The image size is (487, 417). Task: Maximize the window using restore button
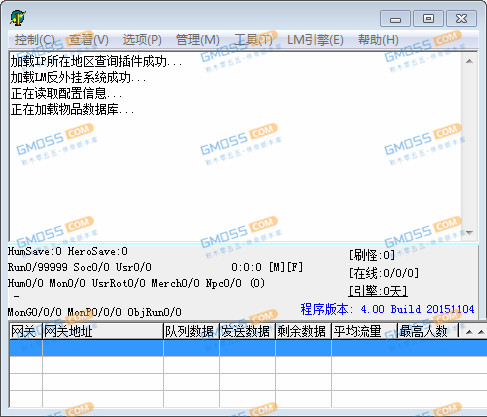(428, 19)
